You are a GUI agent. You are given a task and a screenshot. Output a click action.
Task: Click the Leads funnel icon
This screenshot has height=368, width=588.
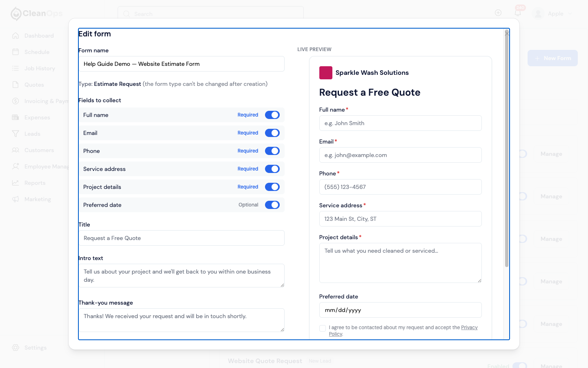click(16, 134)
